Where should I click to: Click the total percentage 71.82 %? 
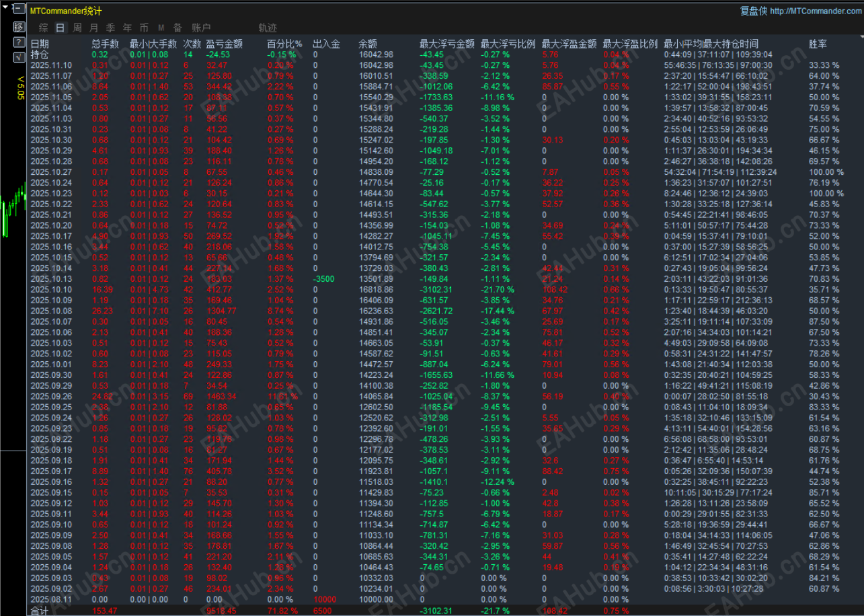(282, 611)
